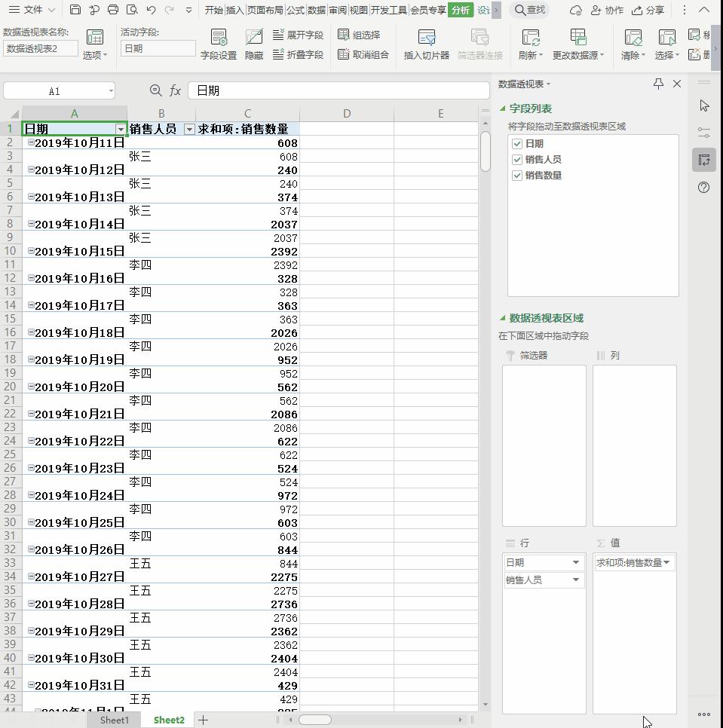The width and height of the screenshot is (723, 728).
Task: Click the settings sliders icon in sidebar
Action: click(x=704, y=133)
